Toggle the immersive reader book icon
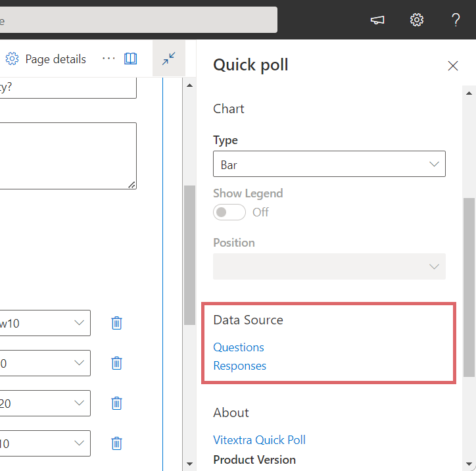 131,59
